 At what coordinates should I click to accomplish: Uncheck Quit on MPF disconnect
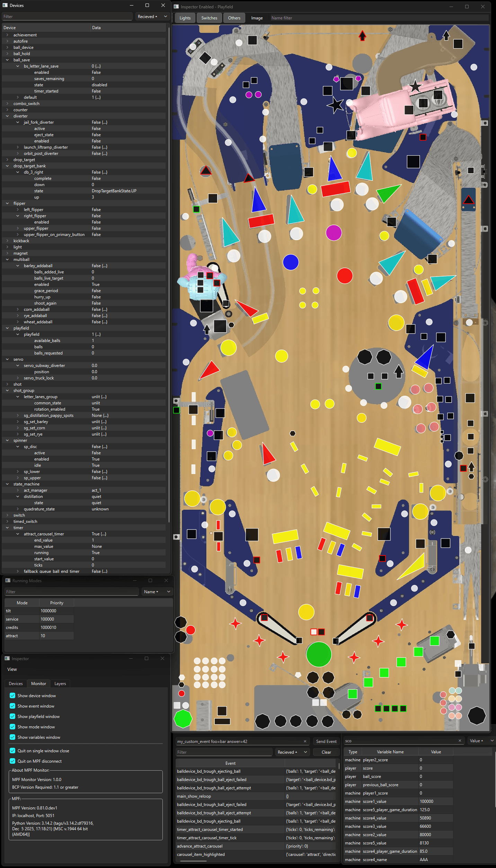click(x=12, y=761)
